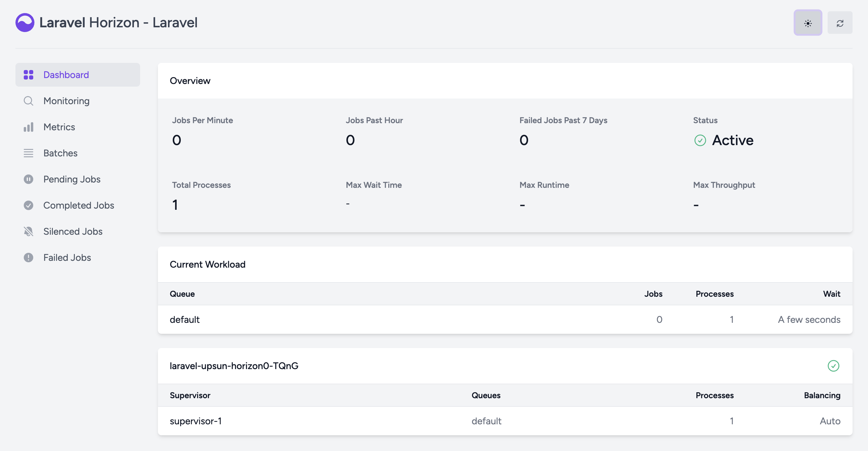Click the Monitoring magnifying glass icon
The height and width of the screenshot is (451, 868).
coord(28,101)
